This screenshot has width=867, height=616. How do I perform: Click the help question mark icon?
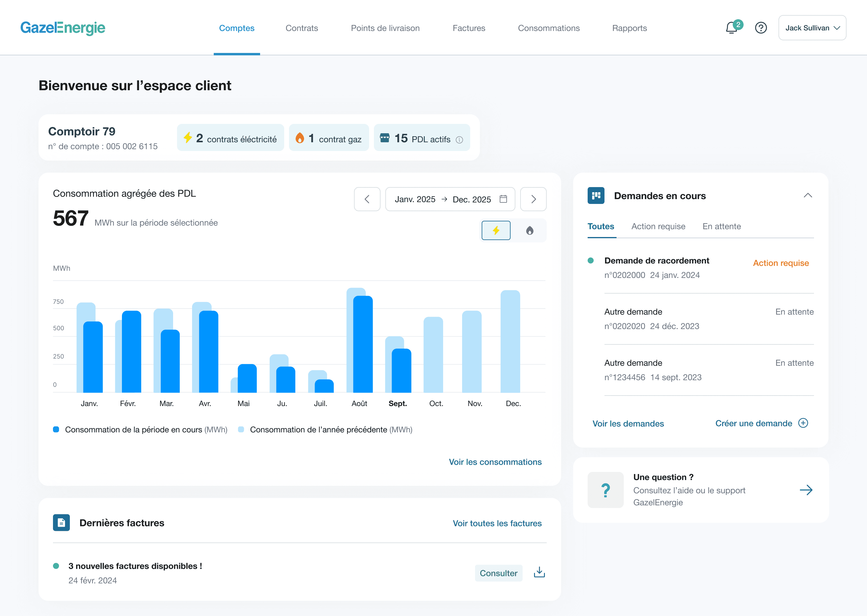point(761,28)
